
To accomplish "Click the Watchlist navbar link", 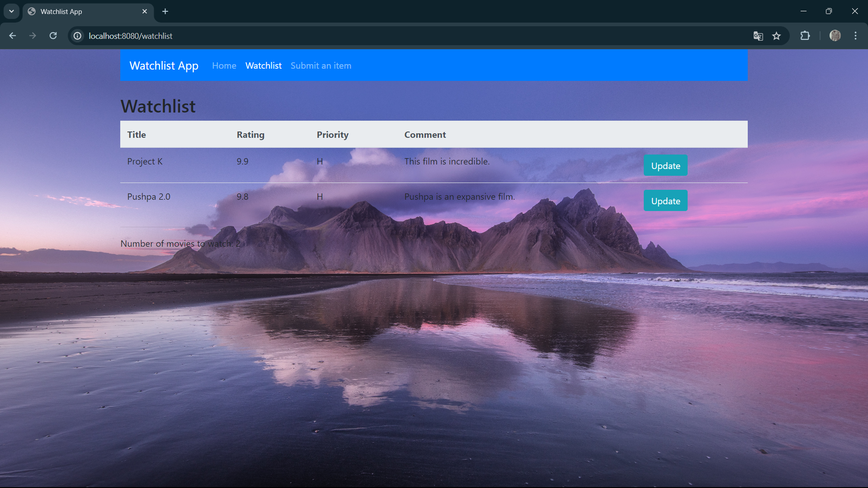I will point(263,66).
